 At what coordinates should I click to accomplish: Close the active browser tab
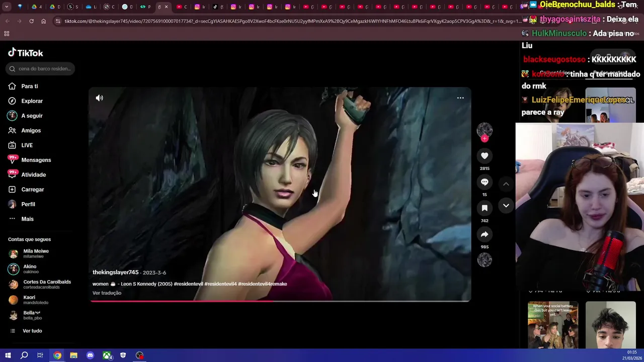point(166,7)
